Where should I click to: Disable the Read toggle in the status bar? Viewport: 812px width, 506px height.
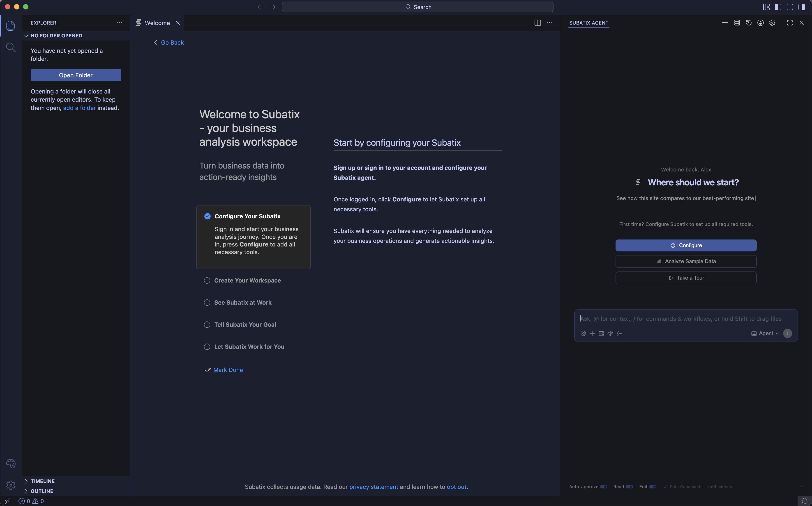pos(629,487)
